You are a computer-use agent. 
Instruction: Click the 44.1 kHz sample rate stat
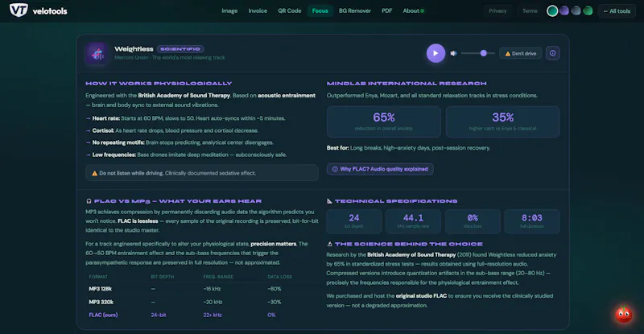413,221
